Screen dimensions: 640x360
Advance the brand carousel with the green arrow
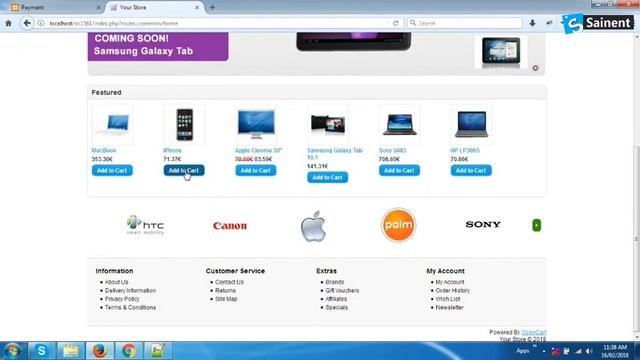click(x=537, y=225)
